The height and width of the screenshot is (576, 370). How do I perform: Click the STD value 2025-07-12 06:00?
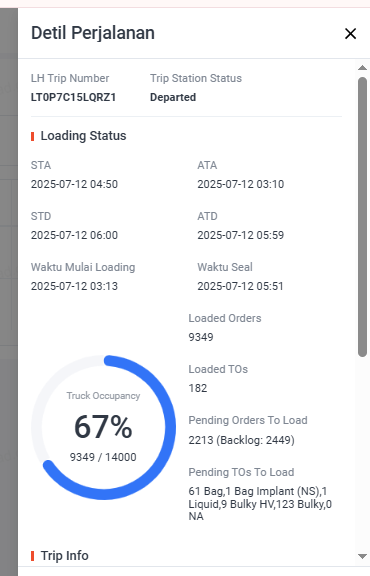(74, 235)
